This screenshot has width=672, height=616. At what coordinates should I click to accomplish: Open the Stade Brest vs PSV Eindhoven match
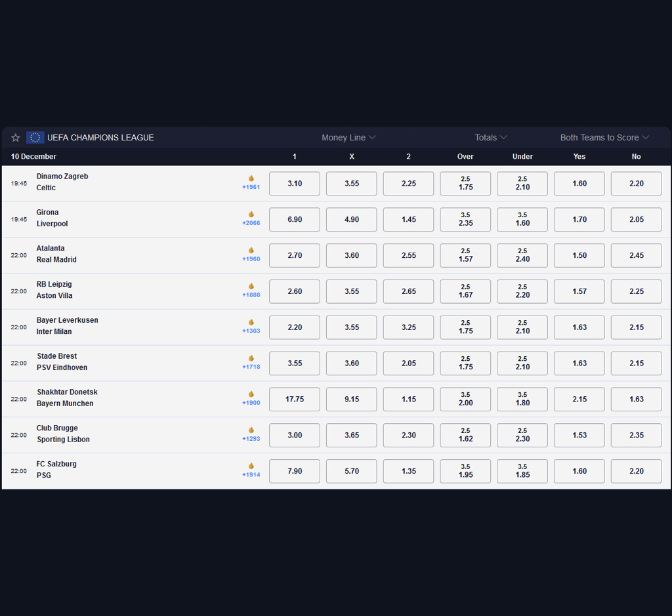click(62, 362)
